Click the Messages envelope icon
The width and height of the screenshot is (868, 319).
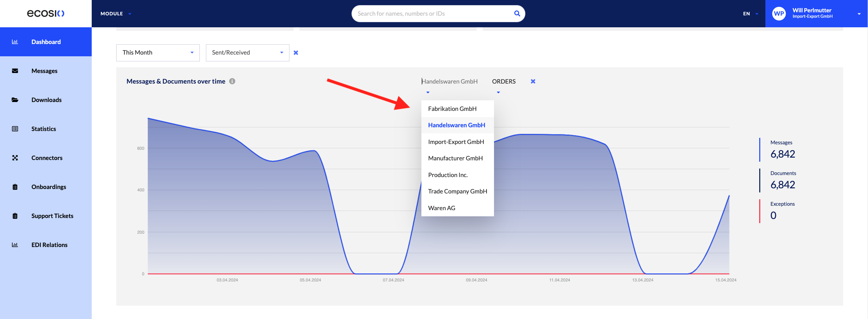(15, 71)
